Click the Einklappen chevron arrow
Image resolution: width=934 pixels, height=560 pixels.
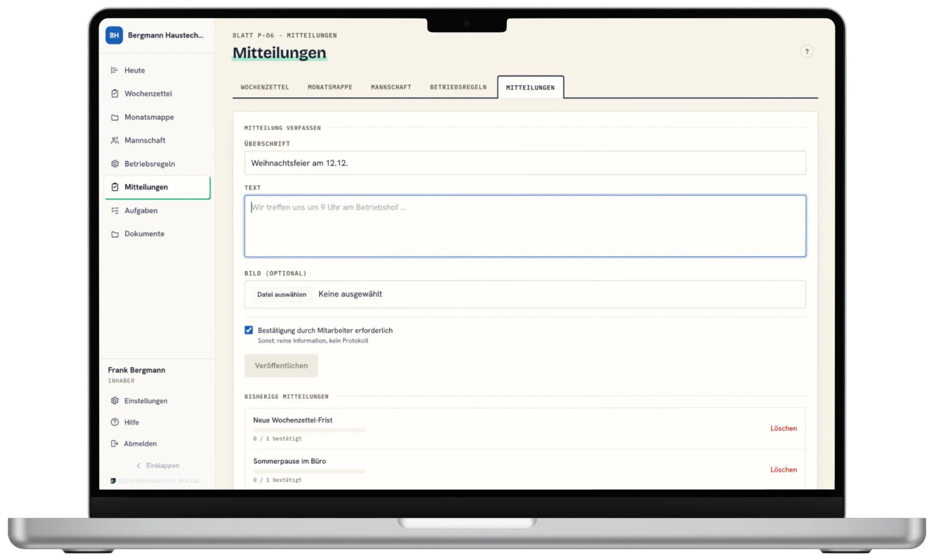pyautogui.click(x=139, y=466)
